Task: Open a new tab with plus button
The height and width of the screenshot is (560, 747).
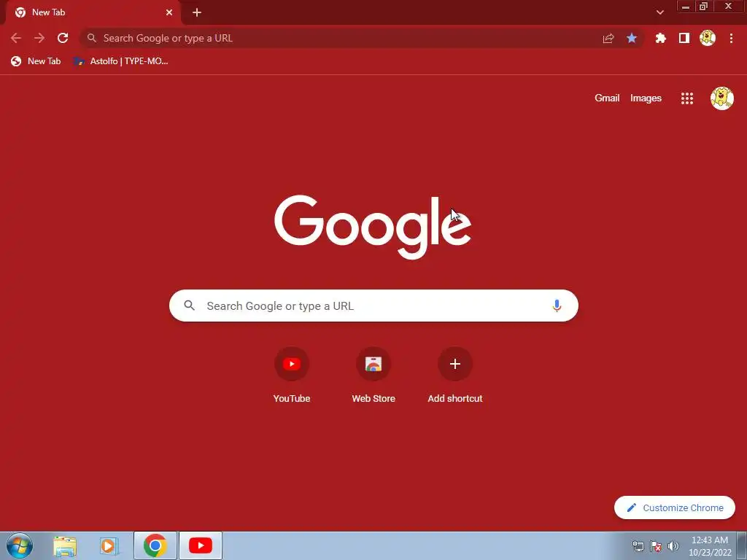Action: pyautogui.click(x=197, y=12)
